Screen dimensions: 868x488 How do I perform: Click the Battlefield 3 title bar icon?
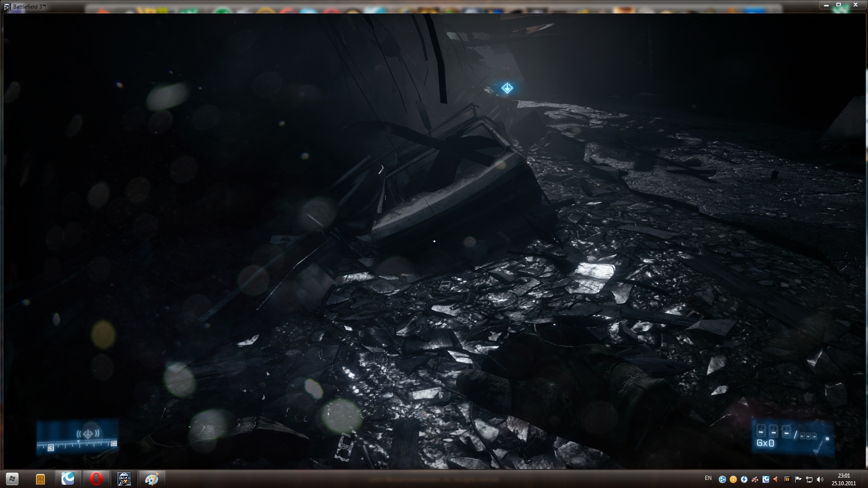[x=7, y=6]
